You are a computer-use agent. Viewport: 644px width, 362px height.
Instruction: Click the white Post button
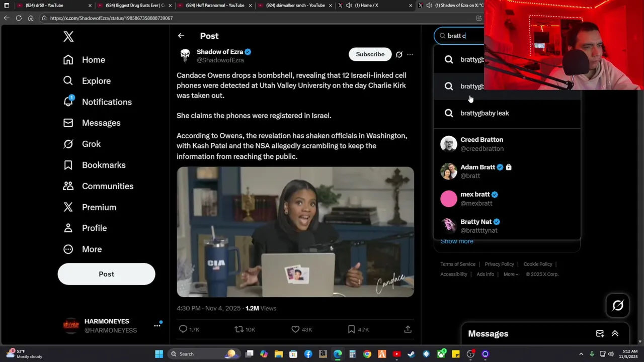106,274
